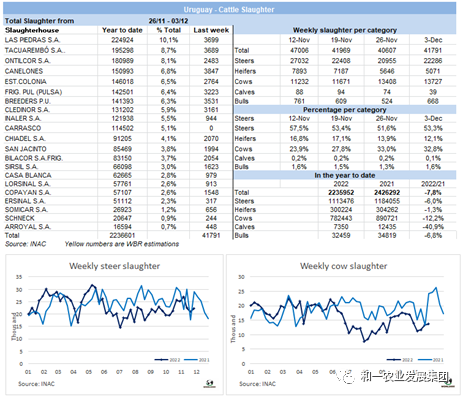Select the 'CANELONES' slaughterhouse cell

coord(24,71)
